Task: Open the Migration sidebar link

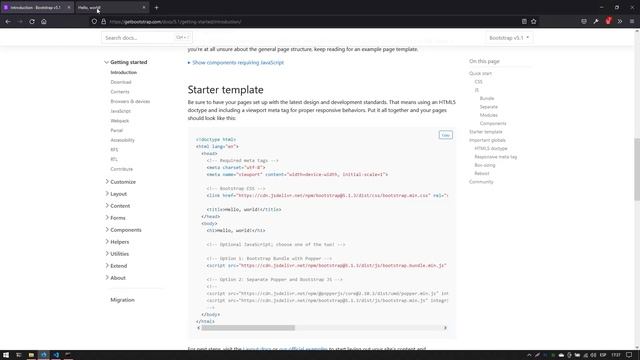Action: tap(122, 300)
